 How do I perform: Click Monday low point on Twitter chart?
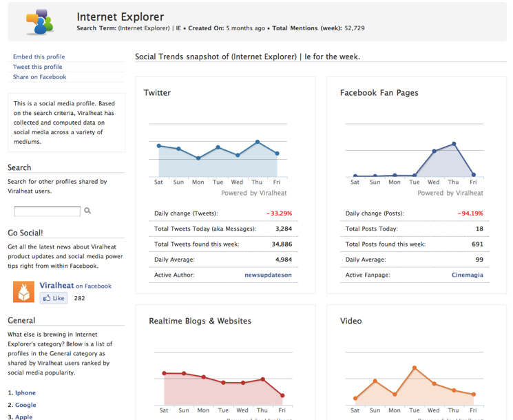198,158
